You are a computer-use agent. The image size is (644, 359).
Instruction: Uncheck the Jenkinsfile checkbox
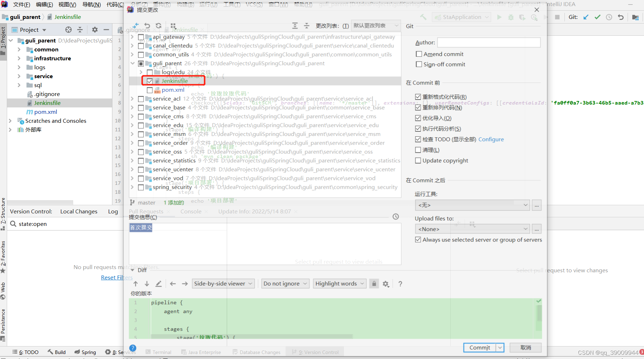pyautogui.click(x=149, y=81)
